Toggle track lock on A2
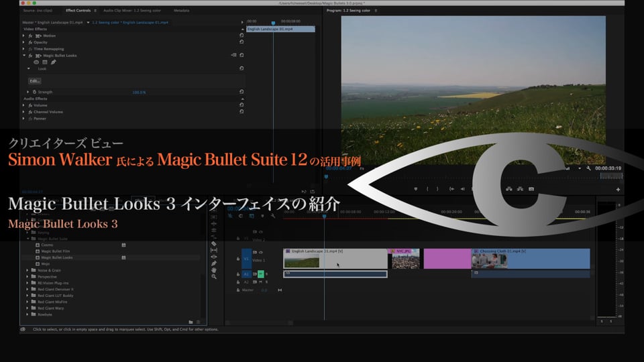Screen dimensions: 644x362 click(237, 282)
